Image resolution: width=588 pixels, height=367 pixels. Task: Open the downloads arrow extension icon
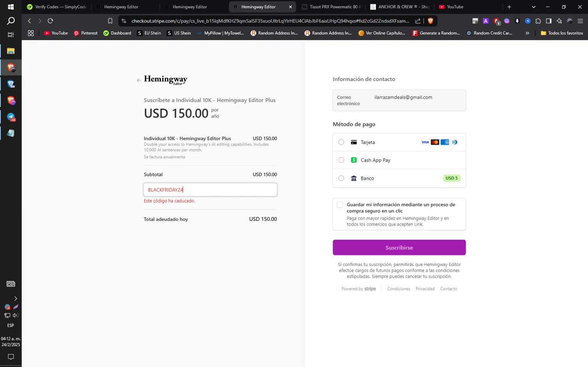(517, 21)
